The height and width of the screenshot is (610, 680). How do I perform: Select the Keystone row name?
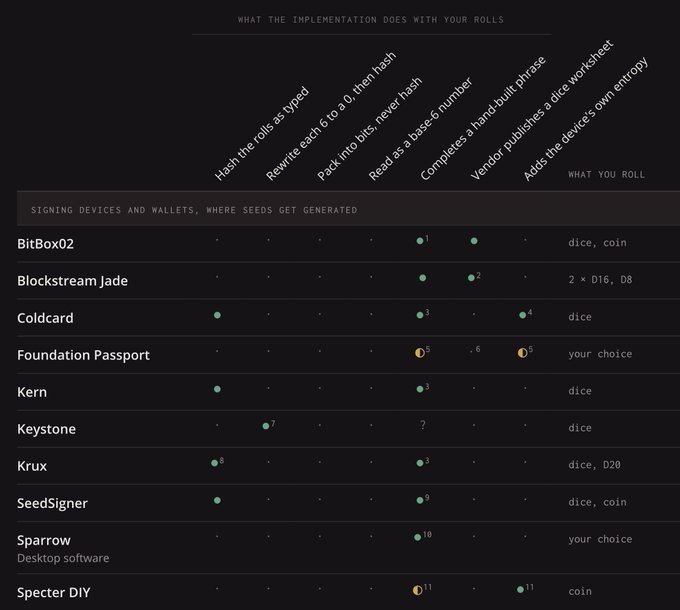(46, 429)
